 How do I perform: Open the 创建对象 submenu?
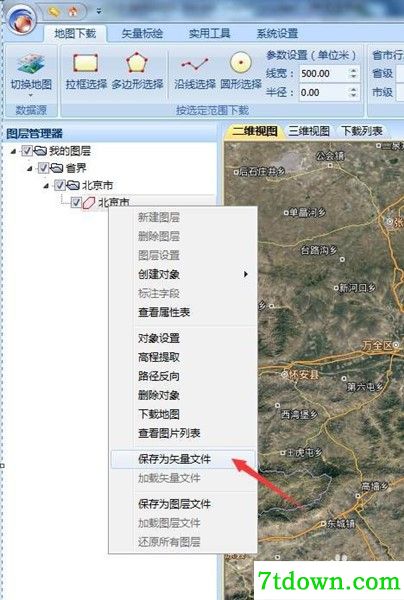pos(183,274)
